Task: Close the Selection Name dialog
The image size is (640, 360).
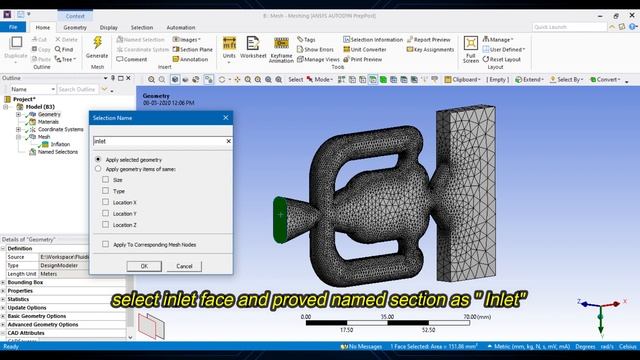Action: click(226, 118)
